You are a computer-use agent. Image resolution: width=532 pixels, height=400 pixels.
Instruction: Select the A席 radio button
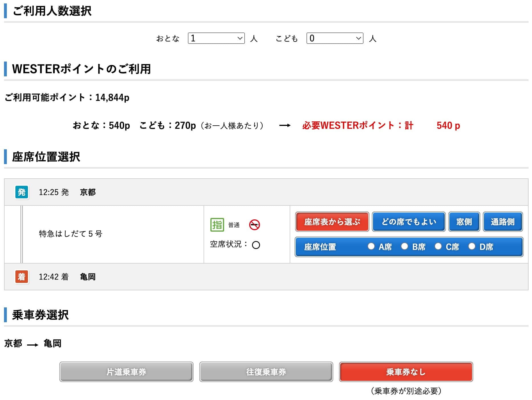click(371, 246)
